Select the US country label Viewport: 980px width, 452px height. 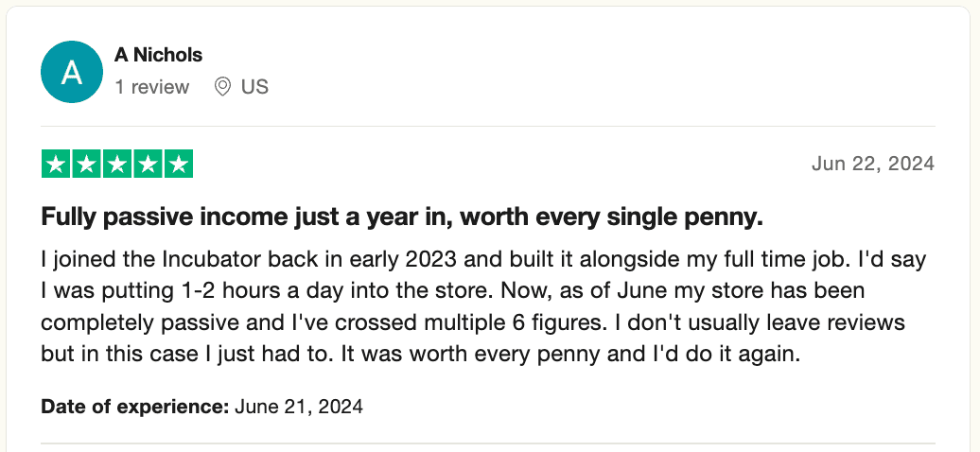[254, 87]
